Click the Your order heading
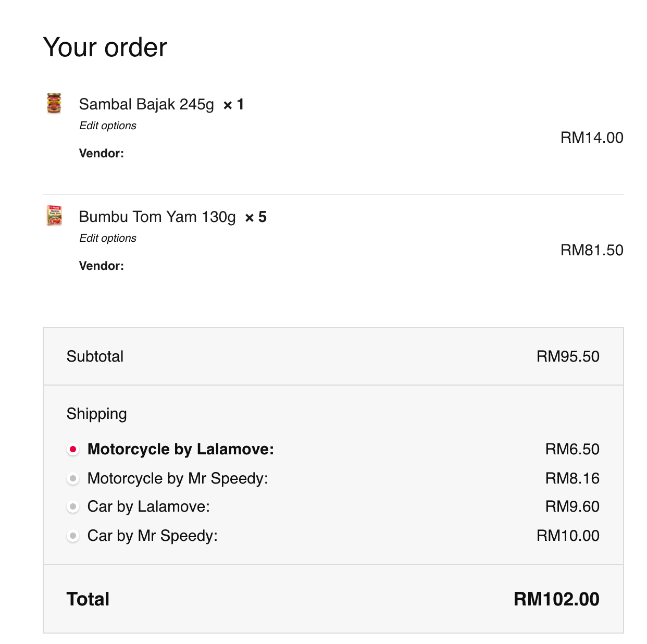The width and height of the screenshot is (647, 644). tap(105, 47)
